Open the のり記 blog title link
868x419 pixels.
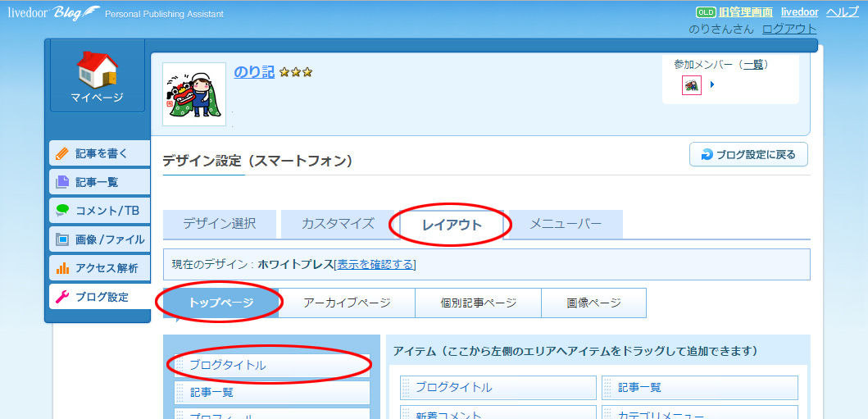[254, 71]
